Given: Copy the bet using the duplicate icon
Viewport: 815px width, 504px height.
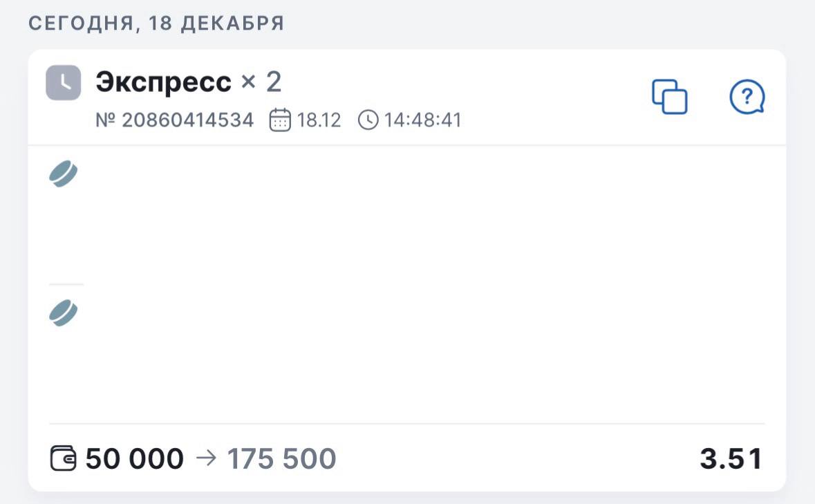Looking at the screenshot, I should coord(669,97).
